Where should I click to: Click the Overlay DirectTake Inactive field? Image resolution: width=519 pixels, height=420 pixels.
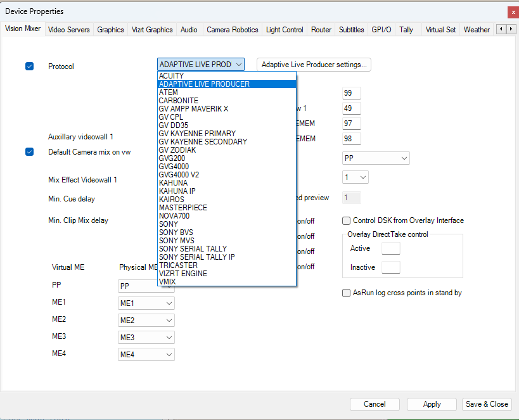(x=391, y=267)
